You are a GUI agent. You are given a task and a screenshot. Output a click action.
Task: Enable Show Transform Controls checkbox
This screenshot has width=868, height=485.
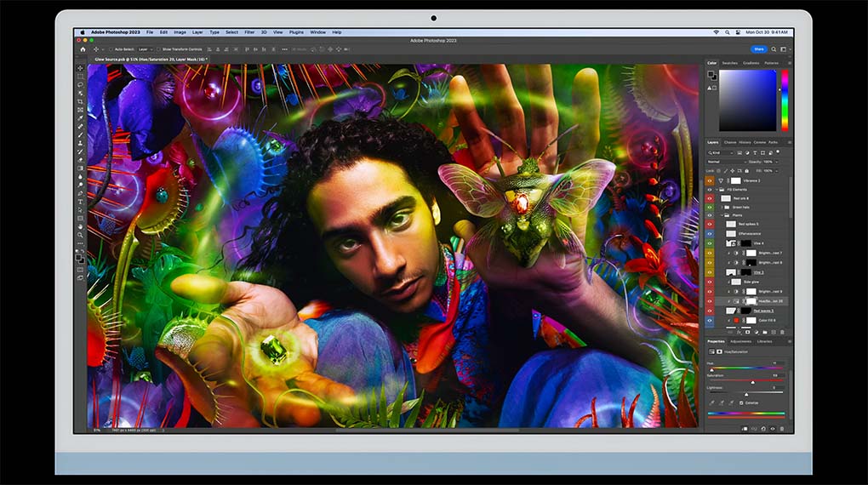point(158,49)
